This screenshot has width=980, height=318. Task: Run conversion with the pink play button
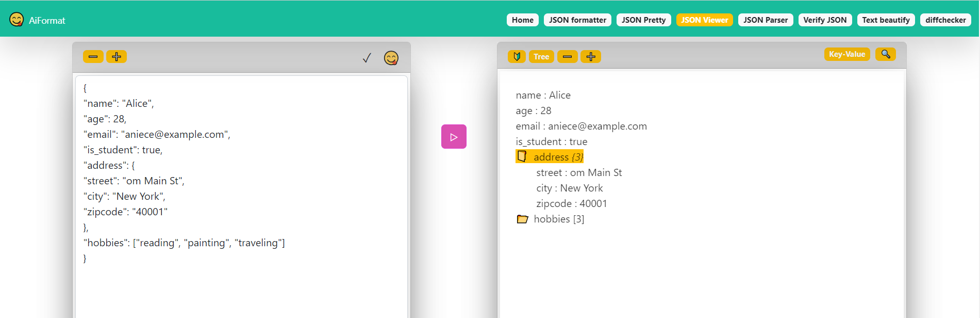coord(454,137)
